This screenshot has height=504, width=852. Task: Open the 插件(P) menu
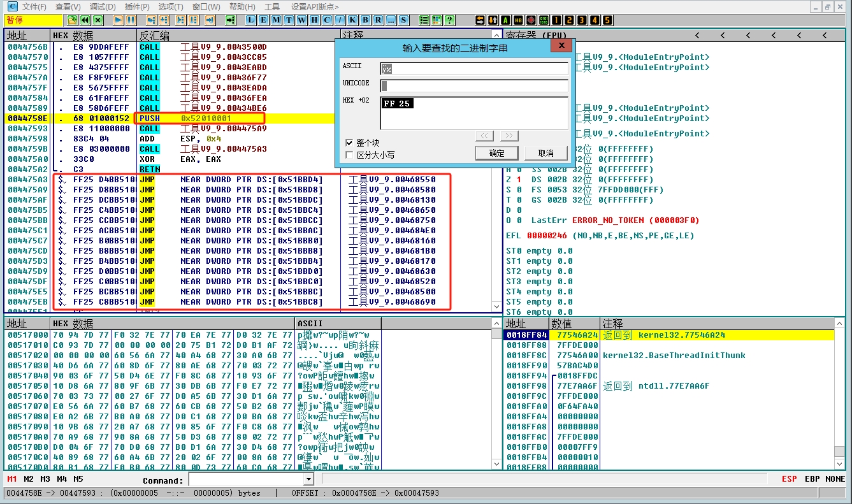(137, 6)
